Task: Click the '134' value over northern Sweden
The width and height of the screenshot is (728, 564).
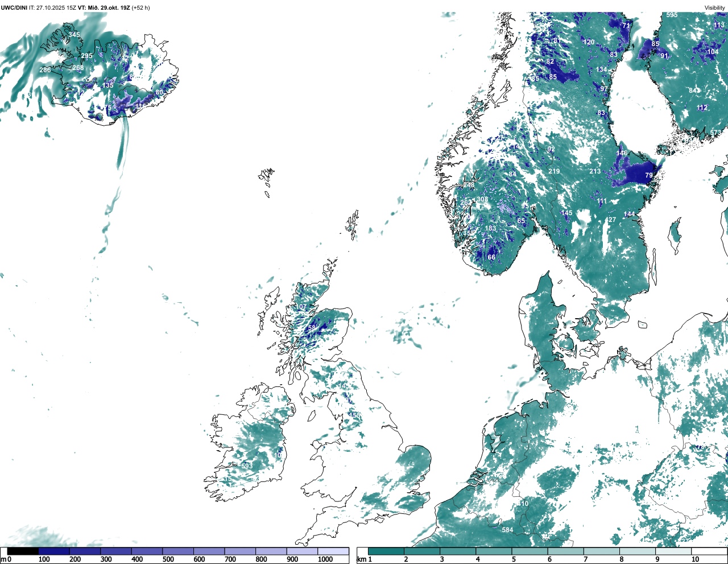Action: [x=602, y=70]
